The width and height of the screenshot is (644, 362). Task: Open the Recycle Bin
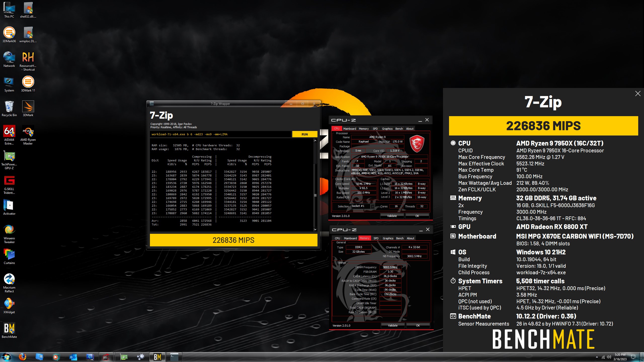[9, 109]
